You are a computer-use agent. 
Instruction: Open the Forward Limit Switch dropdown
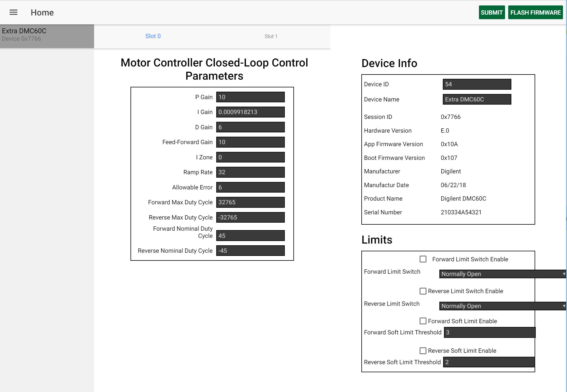pos(503,274)
